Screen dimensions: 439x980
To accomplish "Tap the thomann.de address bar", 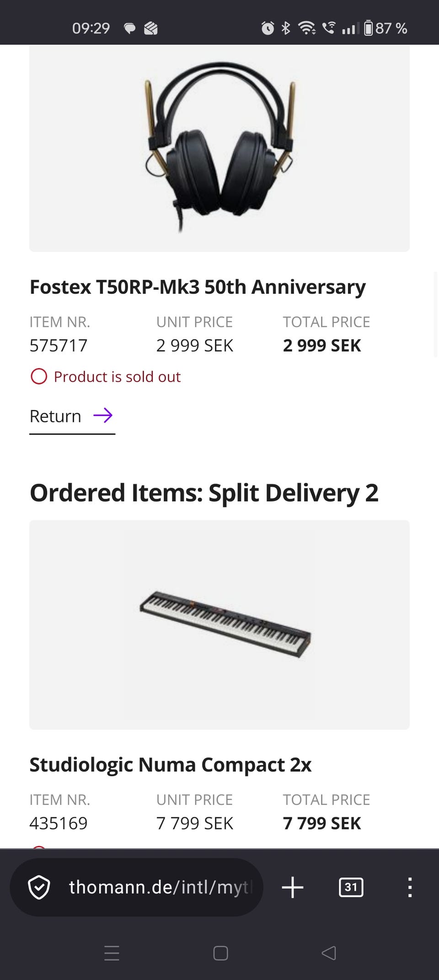I will click(160, 887).
